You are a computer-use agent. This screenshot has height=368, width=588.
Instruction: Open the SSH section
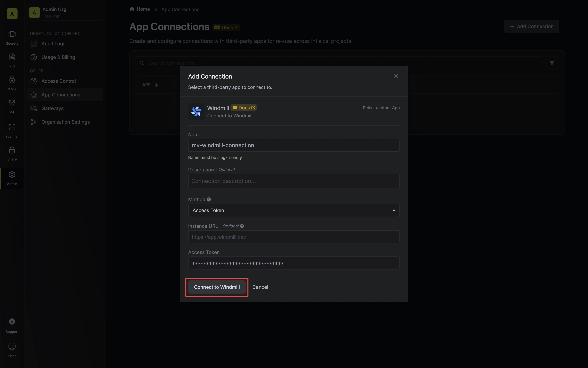(x=12, y=106)
